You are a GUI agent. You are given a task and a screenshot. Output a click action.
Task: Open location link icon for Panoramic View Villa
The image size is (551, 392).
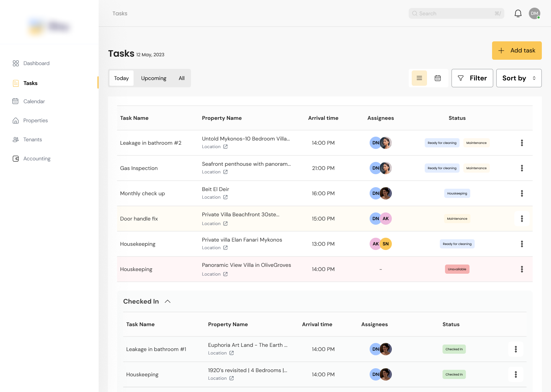point(225,274)
